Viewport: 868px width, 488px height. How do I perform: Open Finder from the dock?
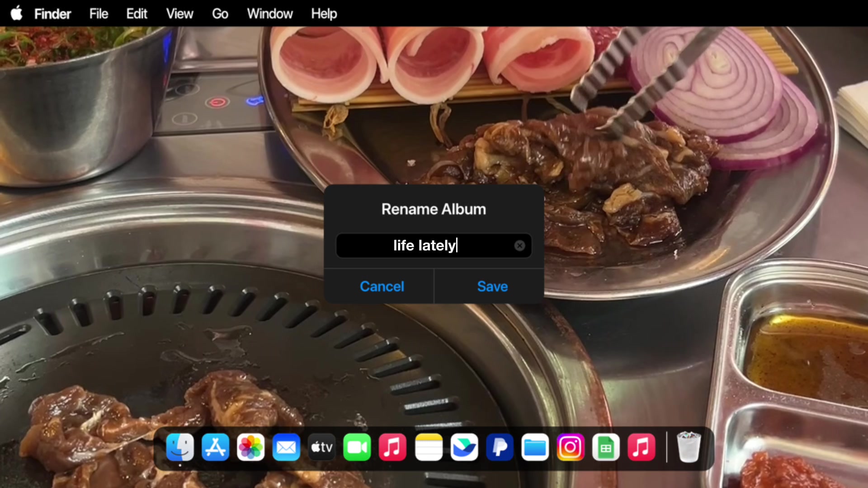pyautogui.click(x=180, y=447)
